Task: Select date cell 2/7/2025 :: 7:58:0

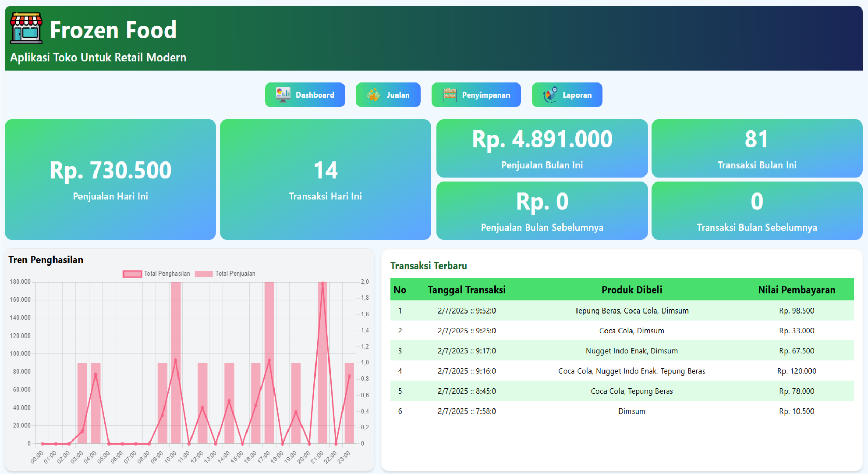Action: tap(467, 411)
